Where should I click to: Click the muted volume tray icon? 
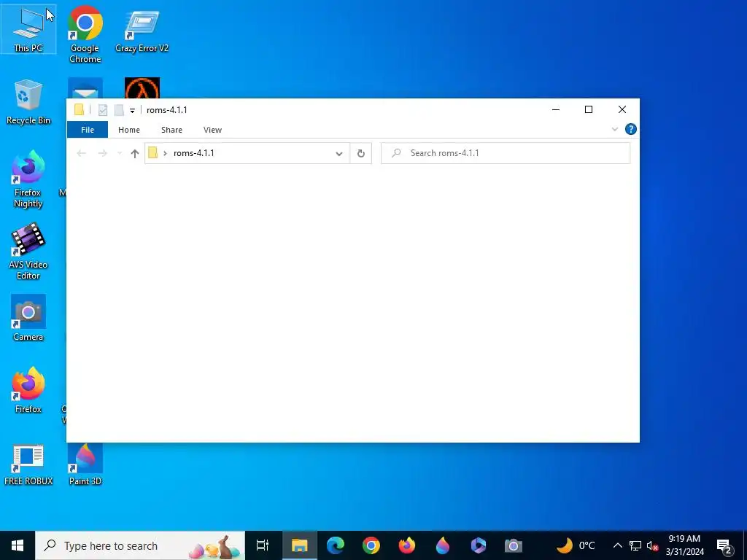pos(652,545)
